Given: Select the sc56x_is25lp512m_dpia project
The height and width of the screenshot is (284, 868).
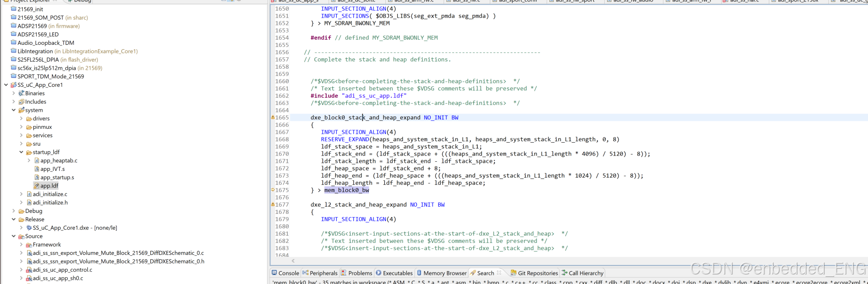Looking at the screenshot, I should [x=56, y=68].
